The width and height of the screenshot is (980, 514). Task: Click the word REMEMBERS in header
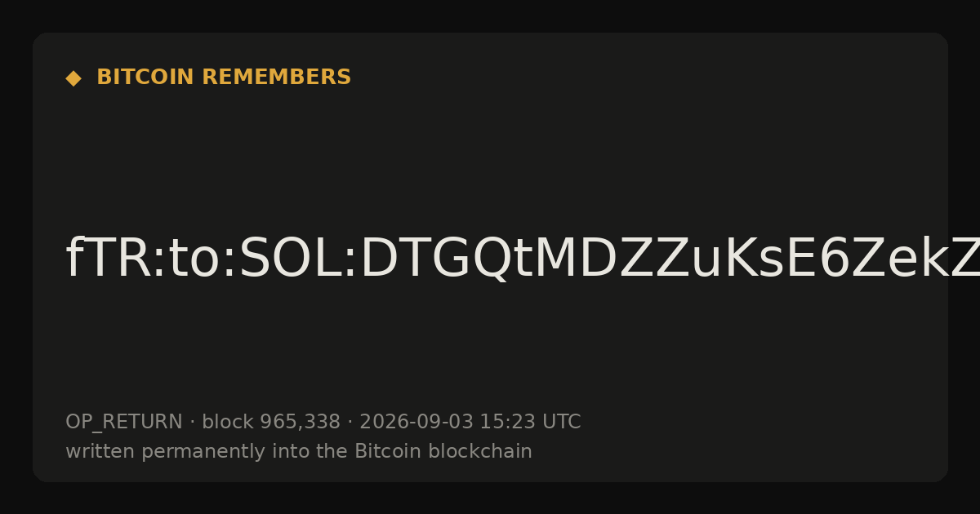pyautogui.click(x=276, y=78)
